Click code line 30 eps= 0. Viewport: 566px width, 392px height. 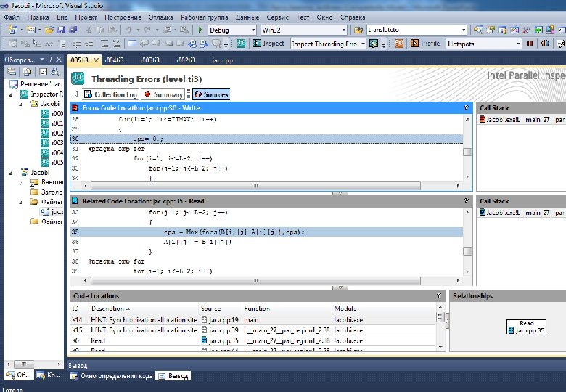tap(266, 139)
